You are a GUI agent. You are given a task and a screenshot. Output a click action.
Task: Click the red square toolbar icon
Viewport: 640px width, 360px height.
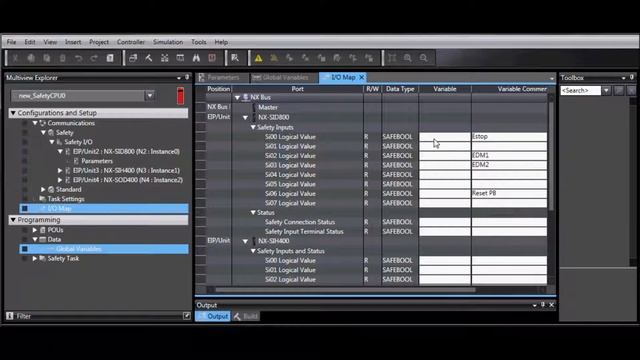[212, 58]
